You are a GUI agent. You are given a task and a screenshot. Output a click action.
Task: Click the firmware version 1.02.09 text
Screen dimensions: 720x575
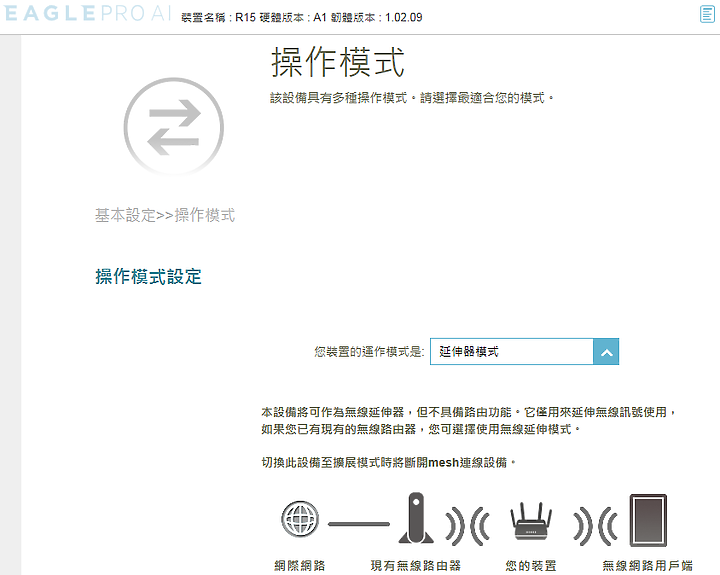click(x=404, y=17)
